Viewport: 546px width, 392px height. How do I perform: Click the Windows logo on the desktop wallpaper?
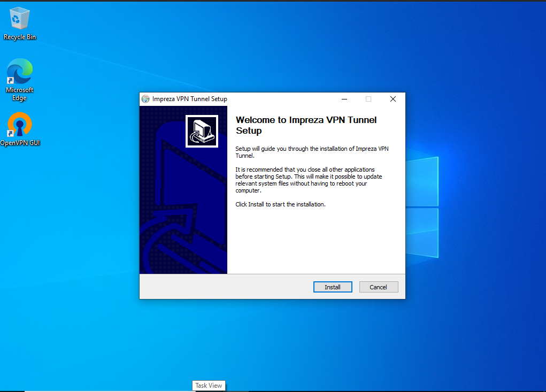pos(422,207)
